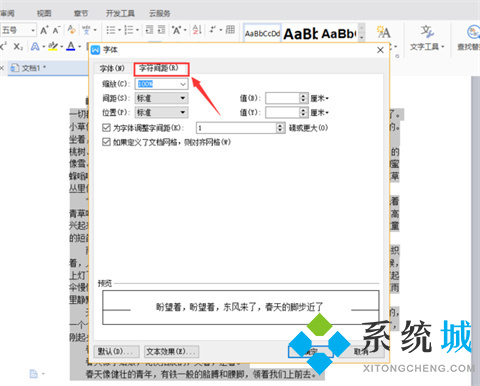
Task: Open the 审阅 review ribbon tab
Action: tap(7, 14)
